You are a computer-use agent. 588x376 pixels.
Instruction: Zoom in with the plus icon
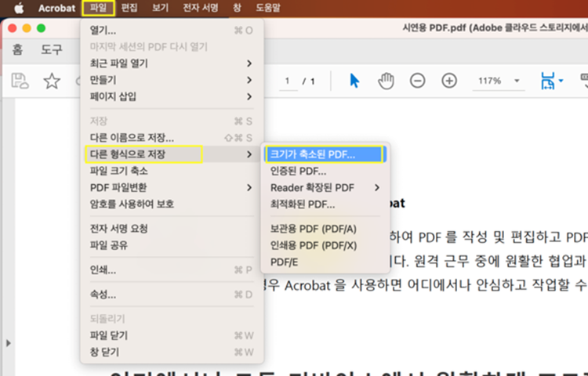coord(449,81)
